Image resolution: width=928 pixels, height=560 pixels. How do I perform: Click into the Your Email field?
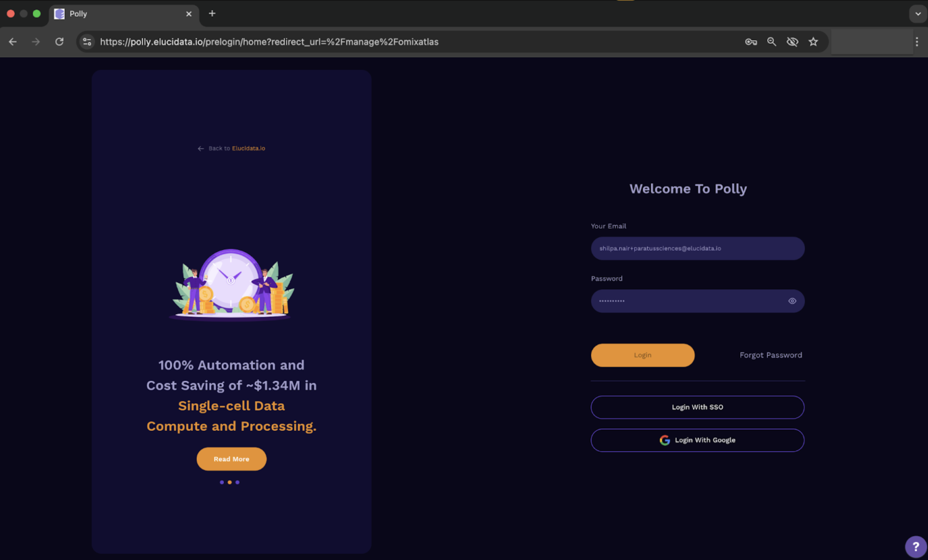click(697, 248)
